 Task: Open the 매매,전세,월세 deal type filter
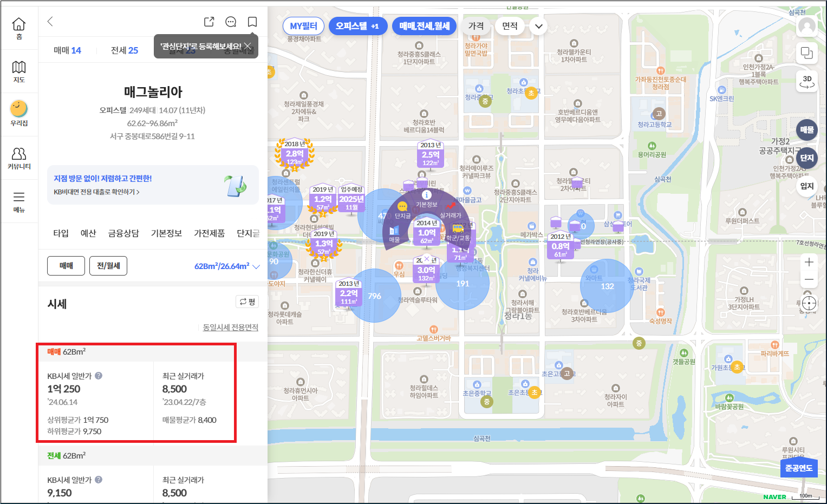(x=425, y=26)
